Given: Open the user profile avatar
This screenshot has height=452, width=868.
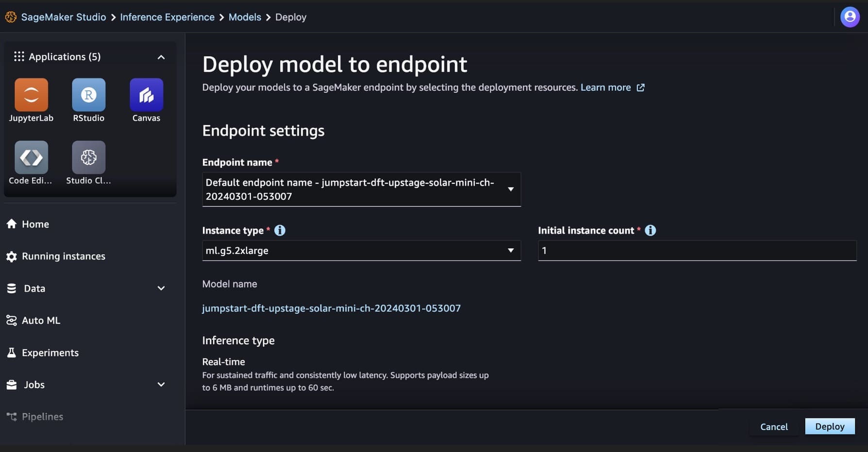Looking at the screenshot, I should [850, 17].
